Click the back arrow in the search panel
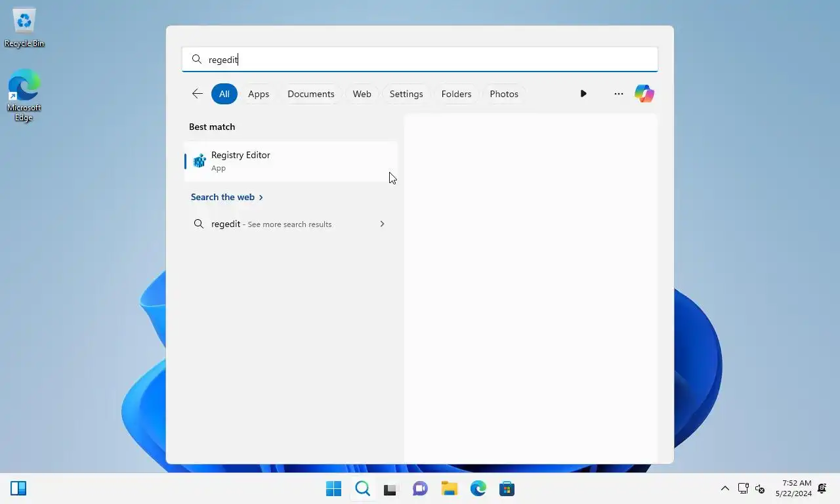The image size is (840, 504). tap(197, 94)
